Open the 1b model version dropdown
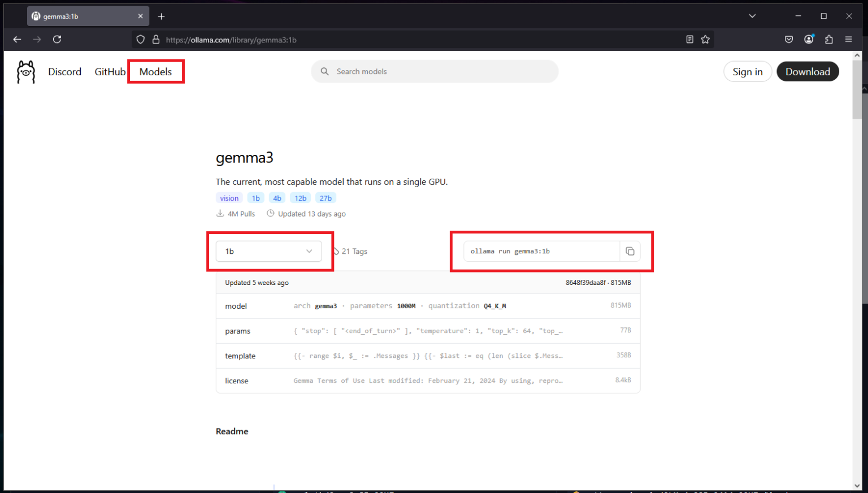The height and width of the screenshot is (493, 868). (270, 251)
